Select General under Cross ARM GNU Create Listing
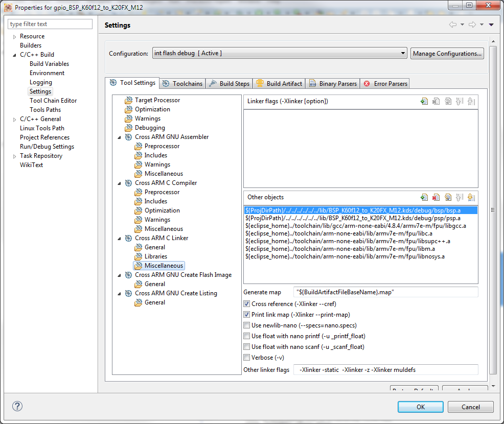The image size is (504, 424). pos(154,302)
